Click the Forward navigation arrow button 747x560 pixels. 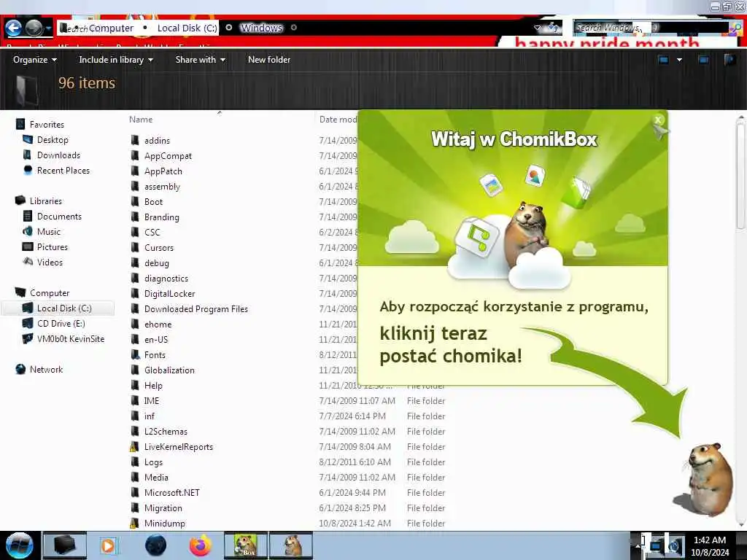coord(34,28)
